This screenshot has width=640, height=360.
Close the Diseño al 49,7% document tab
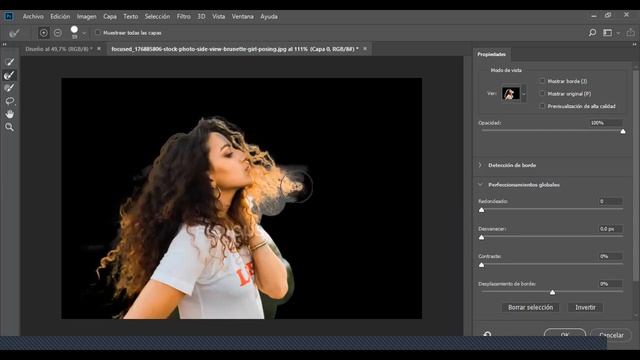(99, 49)
